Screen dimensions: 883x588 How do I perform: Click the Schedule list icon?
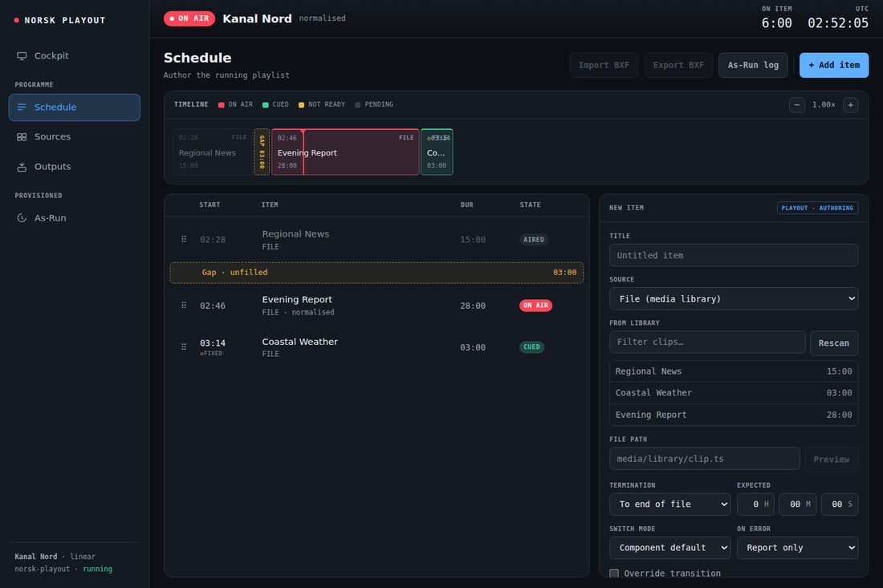point(22,107)
